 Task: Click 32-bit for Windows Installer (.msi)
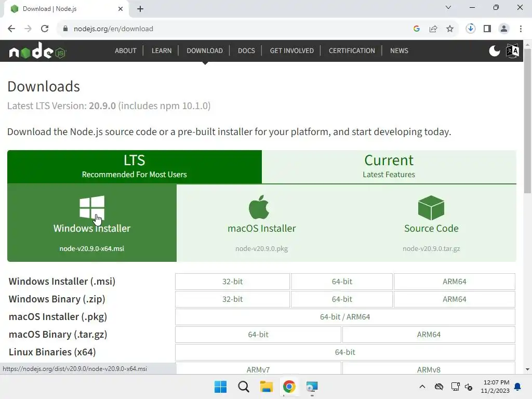click(232, 282)
